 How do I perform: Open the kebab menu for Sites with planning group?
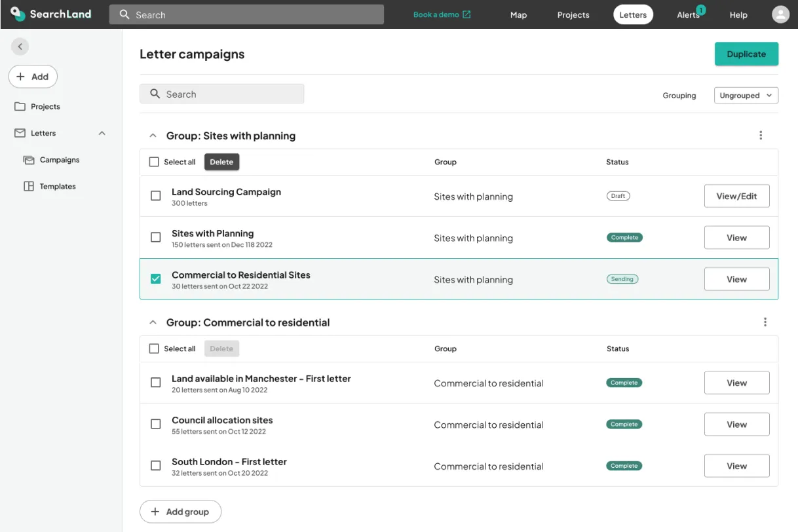pos(761,135)
